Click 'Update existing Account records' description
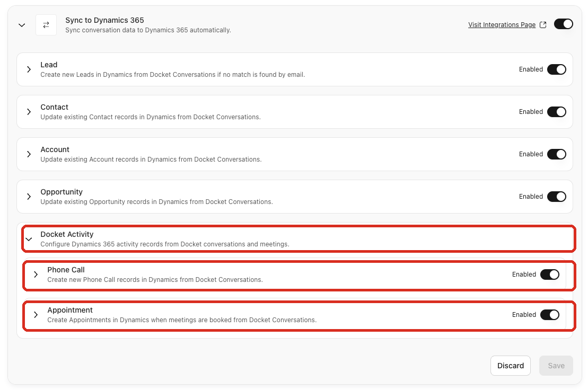This screenshot has width=588, height=390. coord(151,159)
